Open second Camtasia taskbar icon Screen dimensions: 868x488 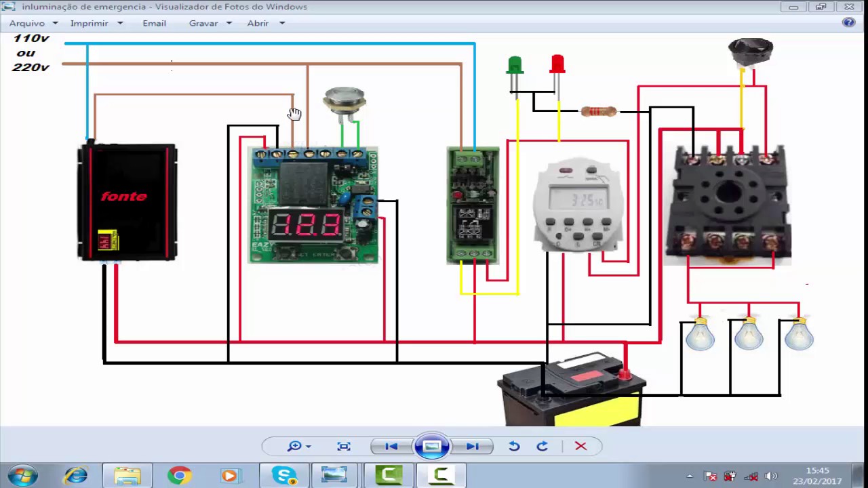coord(441,476)
